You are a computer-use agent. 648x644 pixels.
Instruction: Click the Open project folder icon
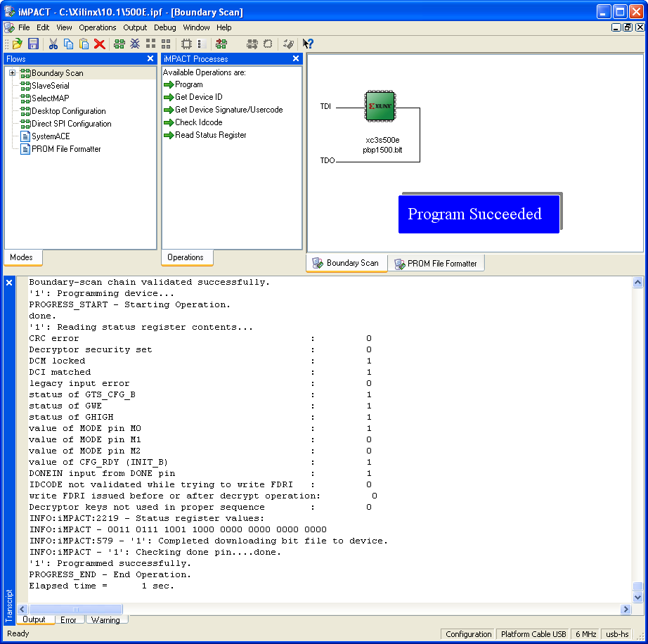coord(18,44)
